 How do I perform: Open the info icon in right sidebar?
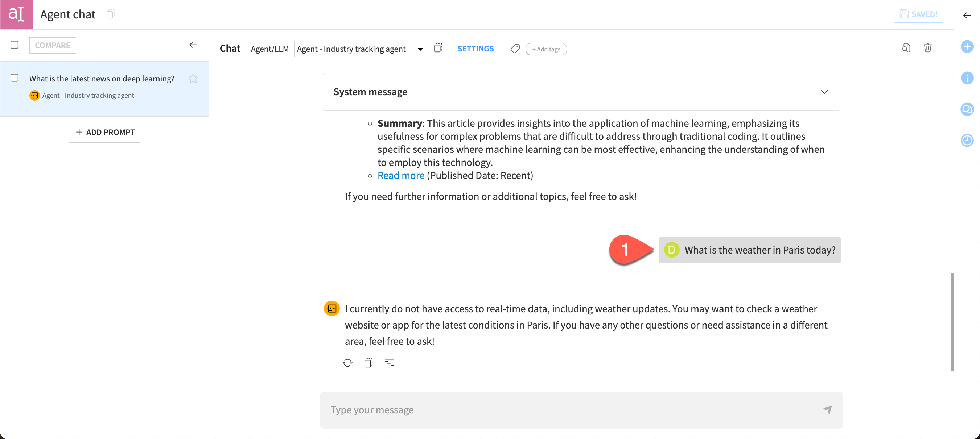pyautogui.click(x=967, y=78)
